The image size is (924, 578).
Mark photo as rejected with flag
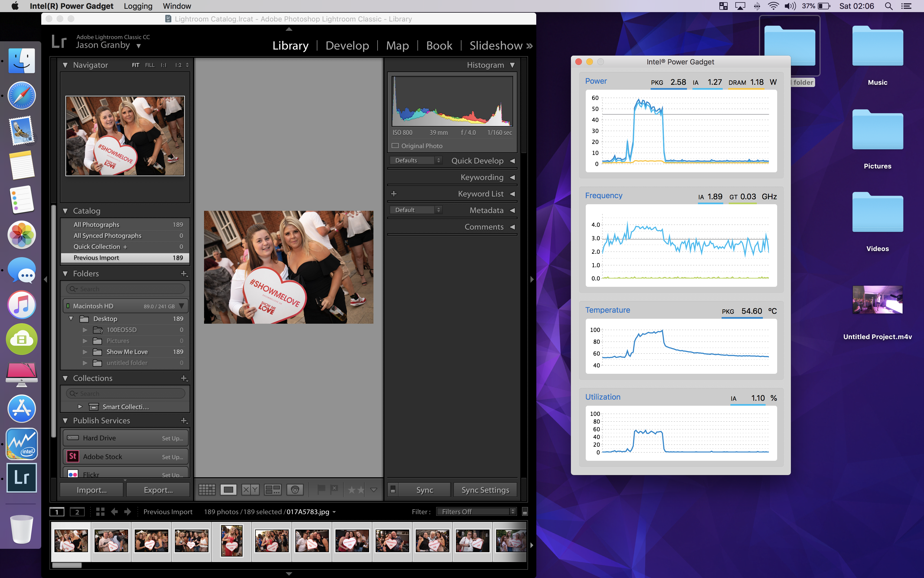[x=334, y=489]
